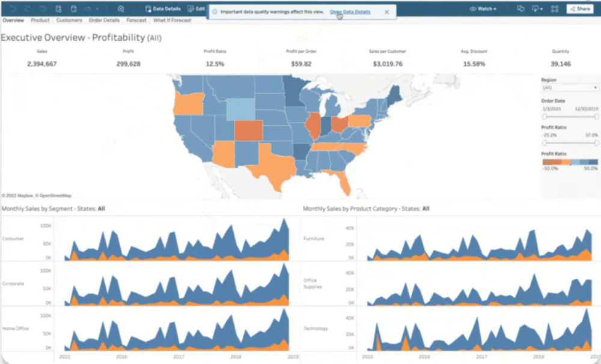Click the Corporate segment label
The image size is (601, 364).
point(13,284)
